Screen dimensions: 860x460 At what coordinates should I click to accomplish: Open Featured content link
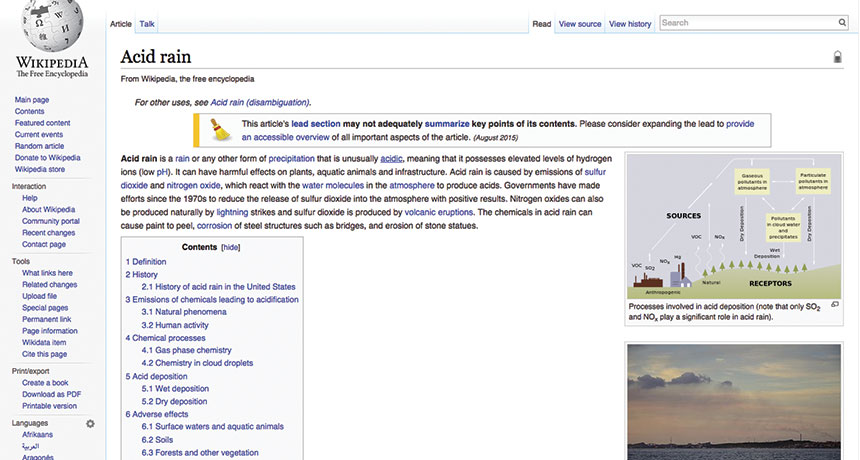[x=42, y=123]
